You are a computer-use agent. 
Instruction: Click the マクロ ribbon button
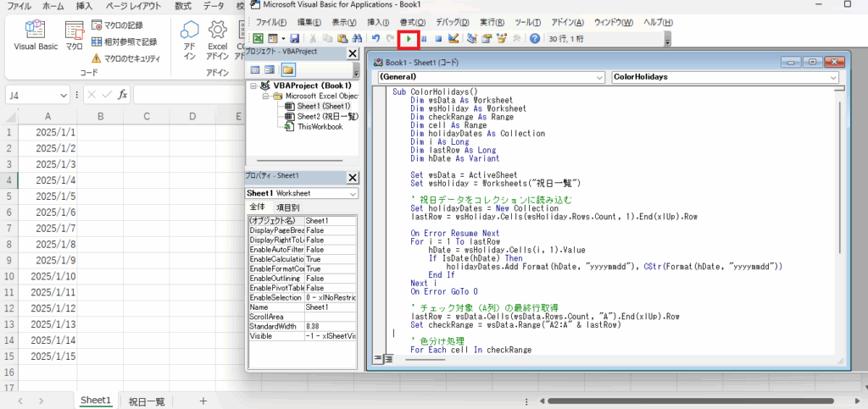point(74,36)
